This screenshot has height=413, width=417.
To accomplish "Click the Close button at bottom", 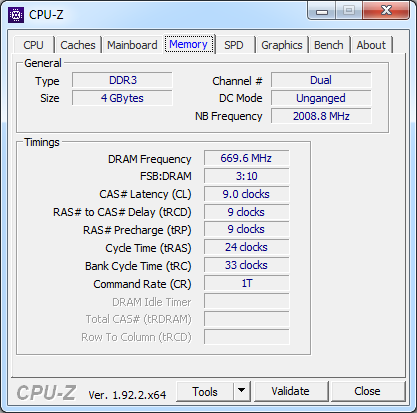I will 367,391.
